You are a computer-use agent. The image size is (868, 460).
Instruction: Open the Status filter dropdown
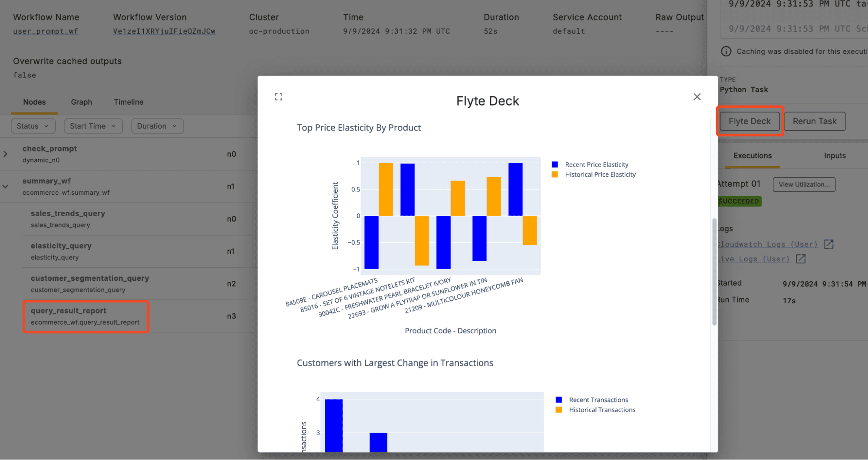coord(33,126)
